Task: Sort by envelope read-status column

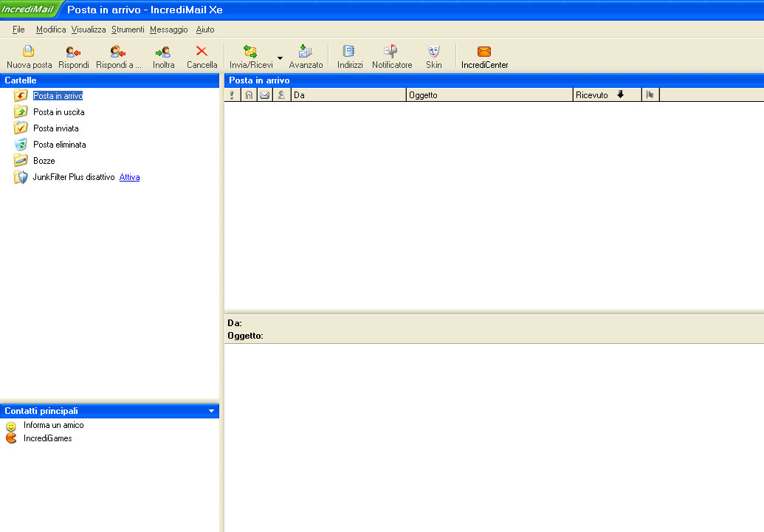Action: pos(264,95)
